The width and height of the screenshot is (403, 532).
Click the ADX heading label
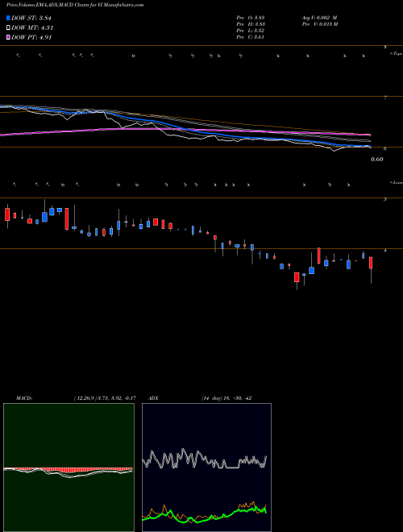[x=154, y=398]
